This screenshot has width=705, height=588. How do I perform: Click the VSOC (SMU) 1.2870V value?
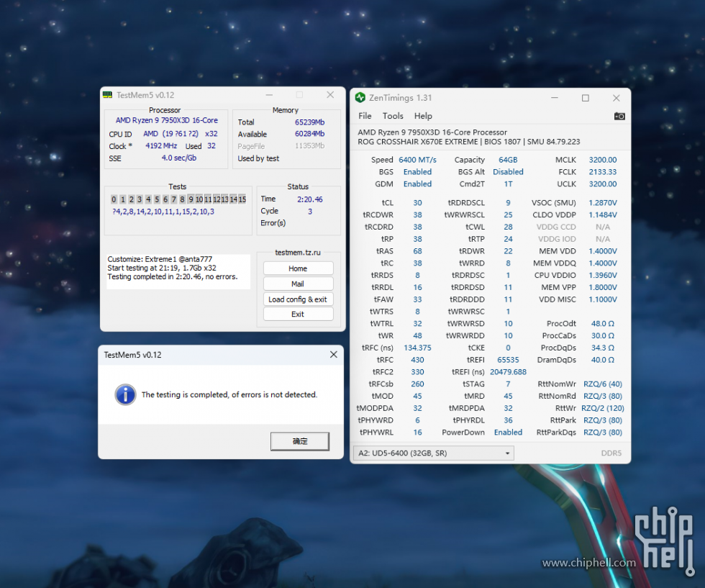coord(603,203)
